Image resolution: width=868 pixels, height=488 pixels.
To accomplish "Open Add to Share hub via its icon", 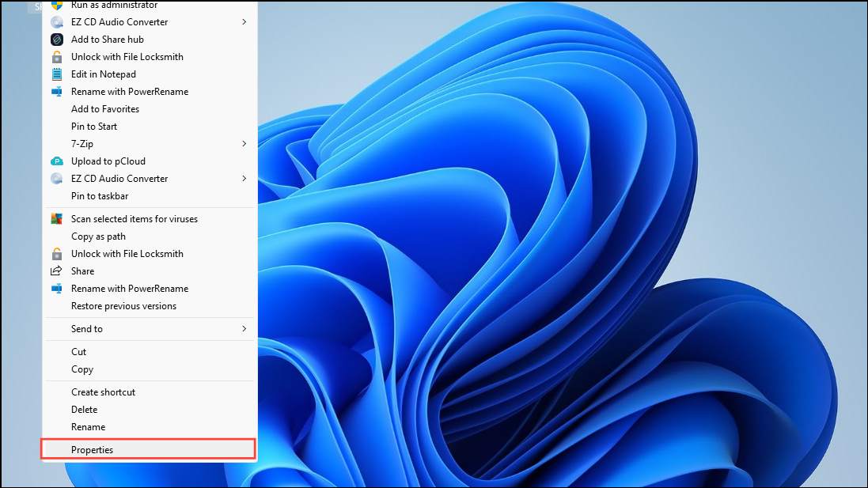I will (56, 39).
